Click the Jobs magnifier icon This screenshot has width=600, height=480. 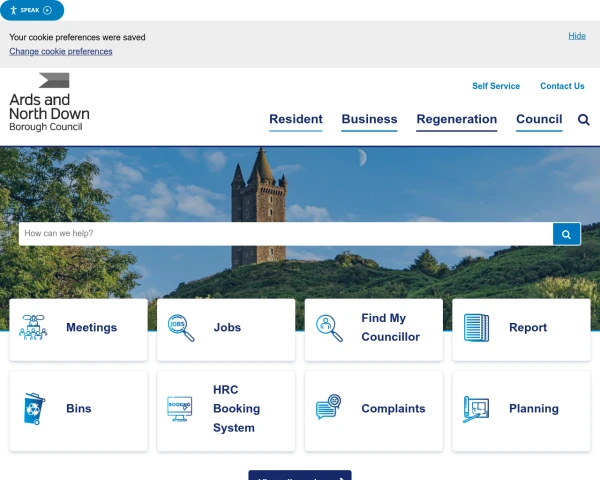tap(181, 328)
